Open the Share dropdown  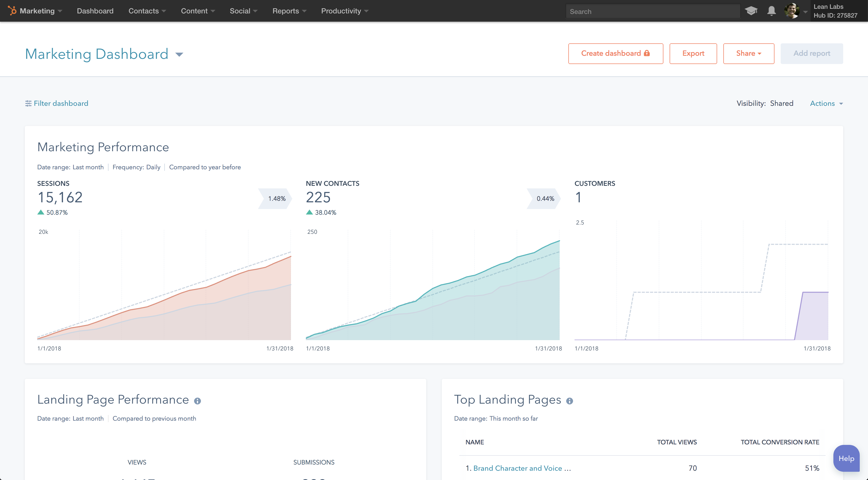[x=748, y=53]
